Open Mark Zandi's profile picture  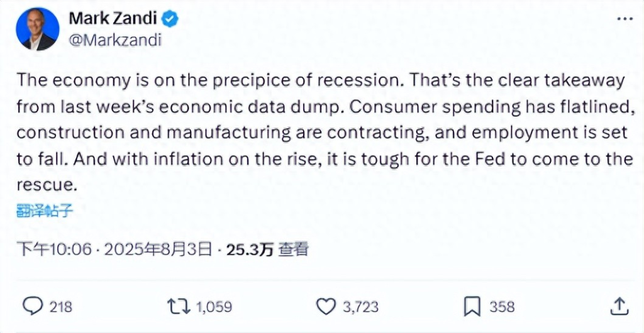[x=37, y=29]
